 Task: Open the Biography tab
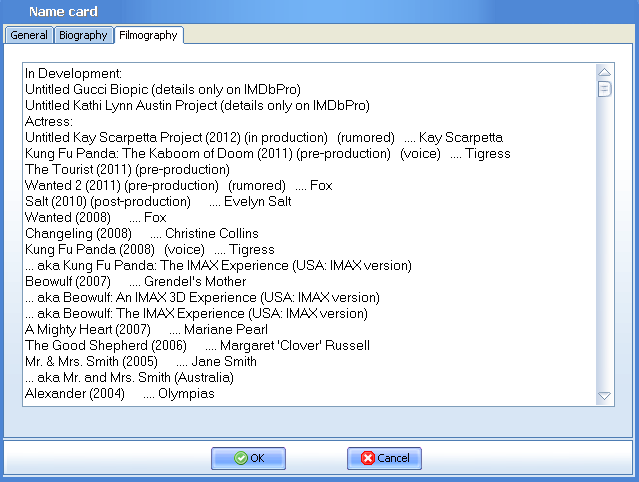(x=83, y=35)
